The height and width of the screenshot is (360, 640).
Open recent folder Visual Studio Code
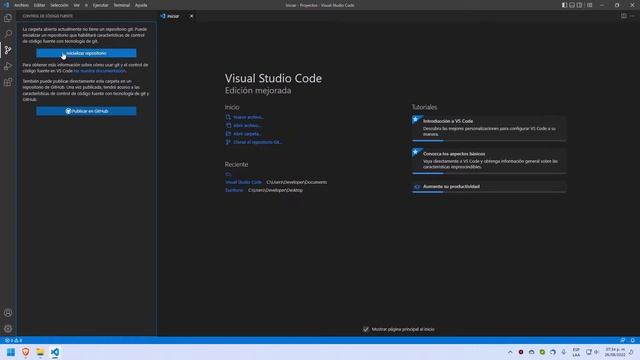tap(243, 182)
